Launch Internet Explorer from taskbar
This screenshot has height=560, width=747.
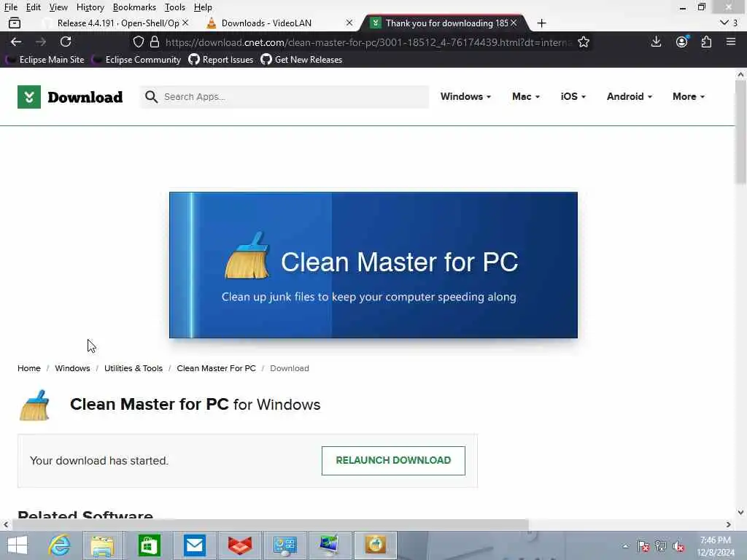coord(59,545)
